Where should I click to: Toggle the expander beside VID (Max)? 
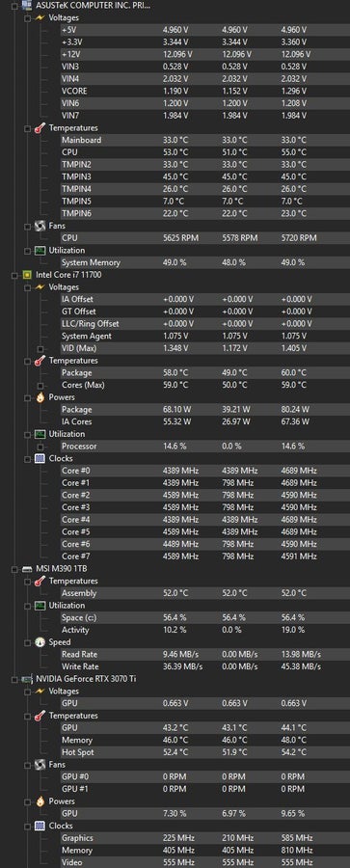click(x=40, y=349)
